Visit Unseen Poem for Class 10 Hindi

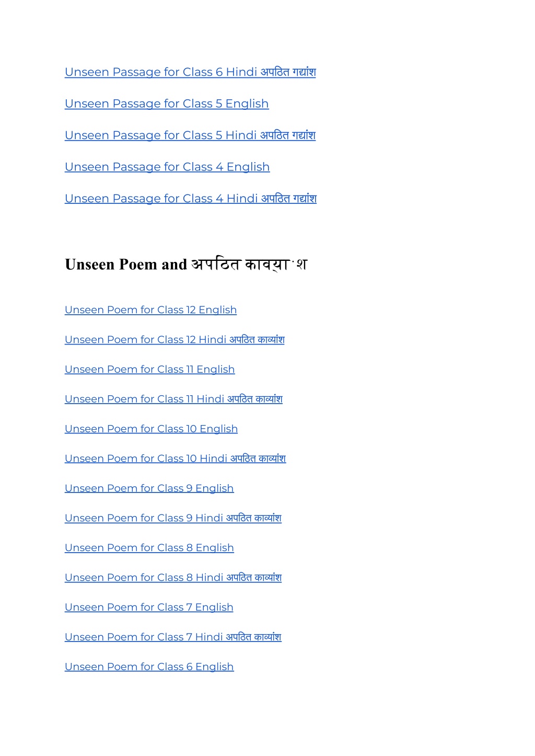click(175, 459)
